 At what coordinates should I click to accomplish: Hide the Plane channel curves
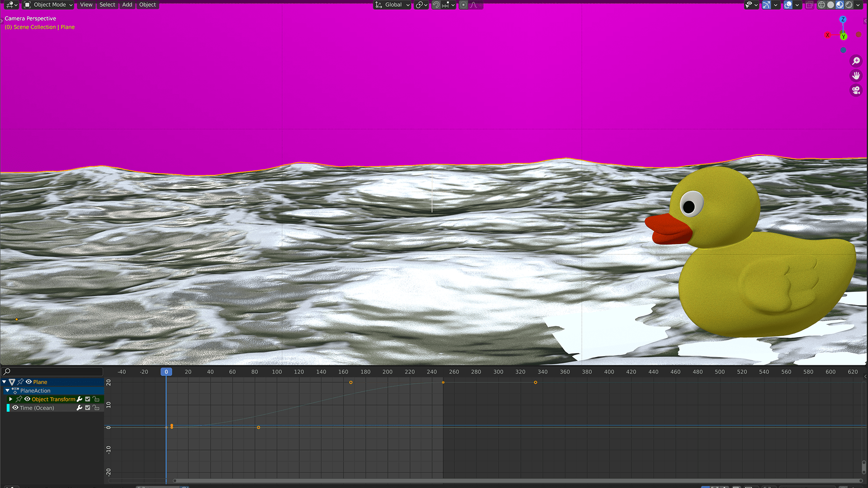coord(28,382)
